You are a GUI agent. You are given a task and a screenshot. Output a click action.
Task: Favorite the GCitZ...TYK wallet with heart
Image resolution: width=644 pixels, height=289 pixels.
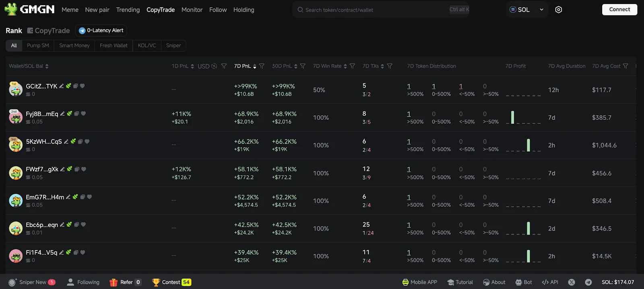pyautogui.click(x=83, y=86)
